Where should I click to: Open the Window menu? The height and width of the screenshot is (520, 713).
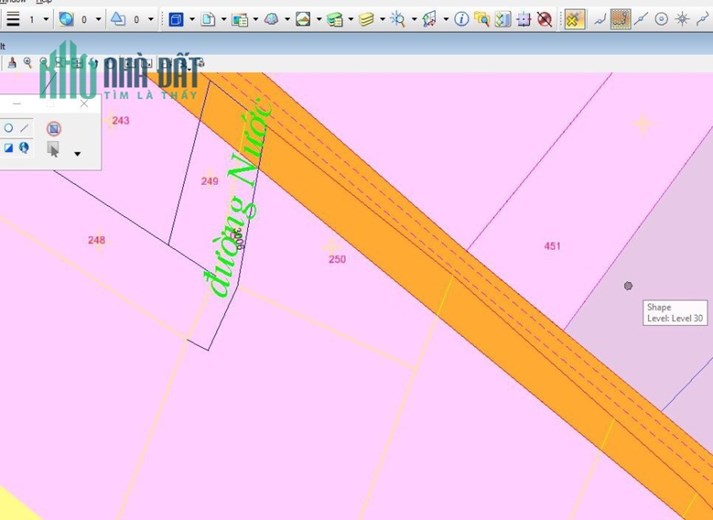click(13, 1)
